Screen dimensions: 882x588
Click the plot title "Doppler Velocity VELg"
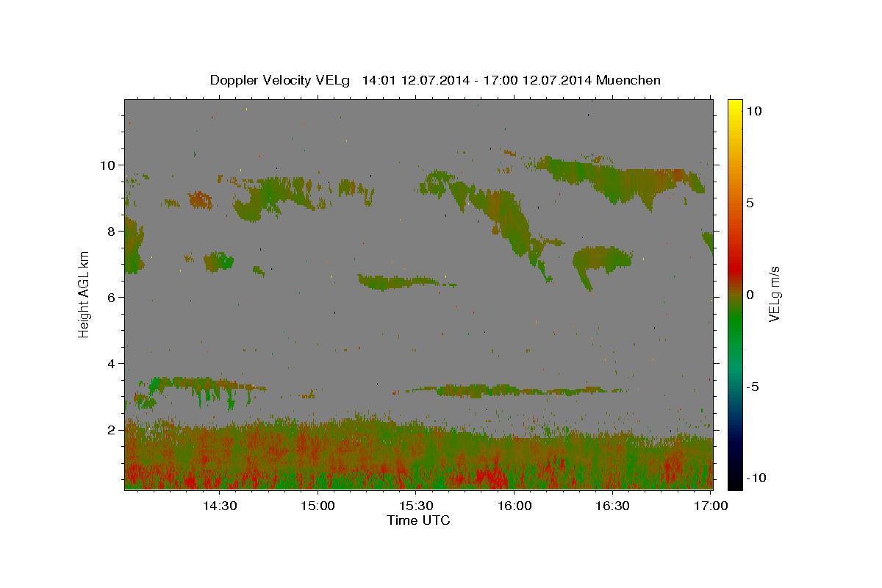(x=282, y=80)
